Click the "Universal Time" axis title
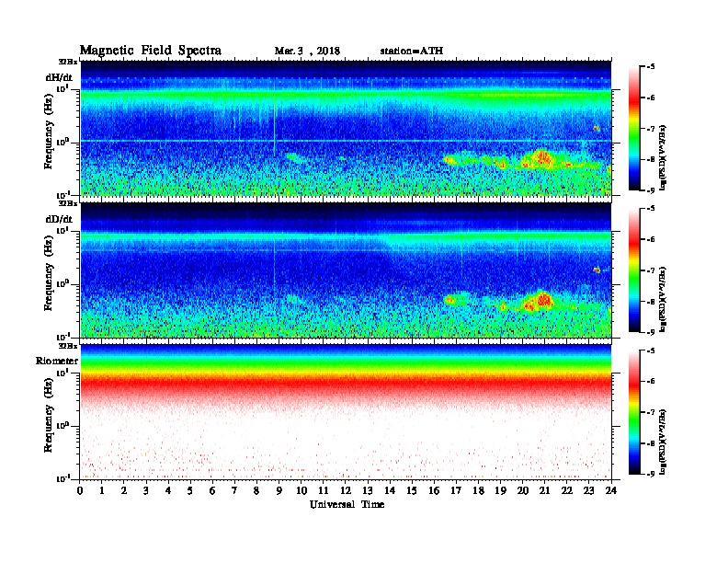The width and height of the screenshot is (728, 563). [347, 504]
